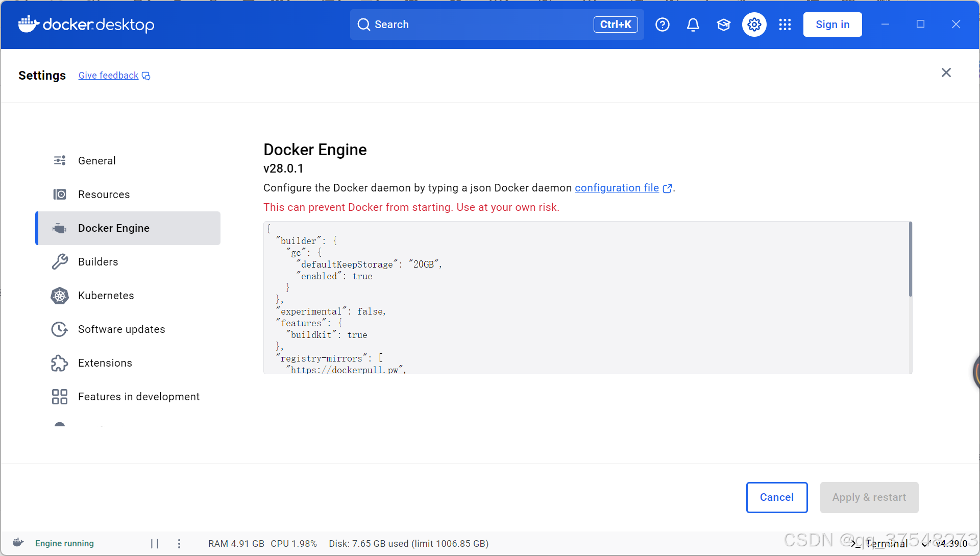Open the status bar three-dot menu

point(179,543)
